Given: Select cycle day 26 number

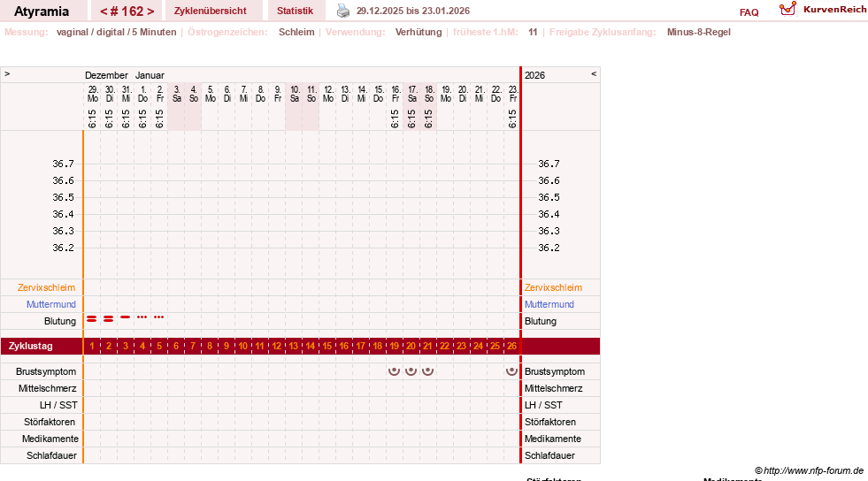Looking at the screenshot, I should pos(511,346).
